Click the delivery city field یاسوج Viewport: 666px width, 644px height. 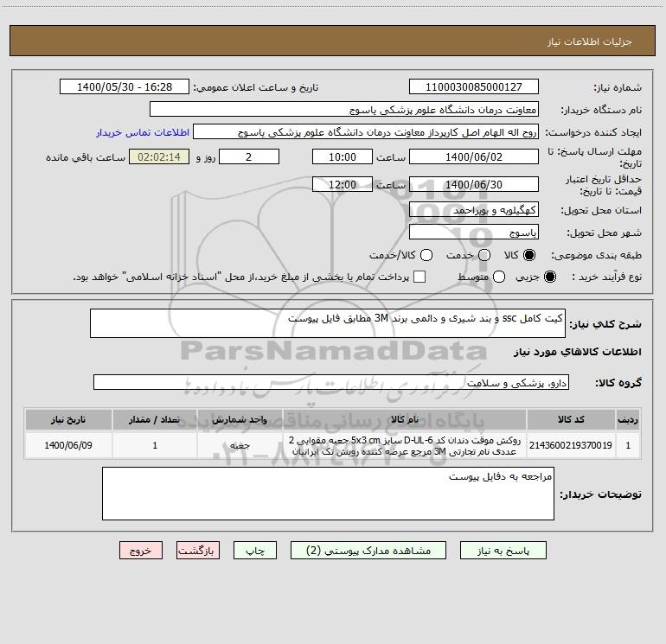pos(474,232)
